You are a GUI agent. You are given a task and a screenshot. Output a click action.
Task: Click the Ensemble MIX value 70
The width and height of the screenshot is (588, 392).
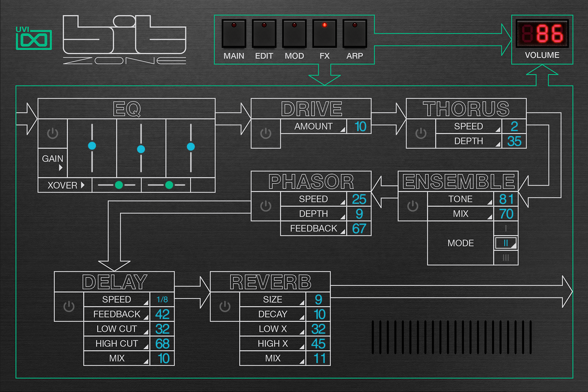coord(506,214)
